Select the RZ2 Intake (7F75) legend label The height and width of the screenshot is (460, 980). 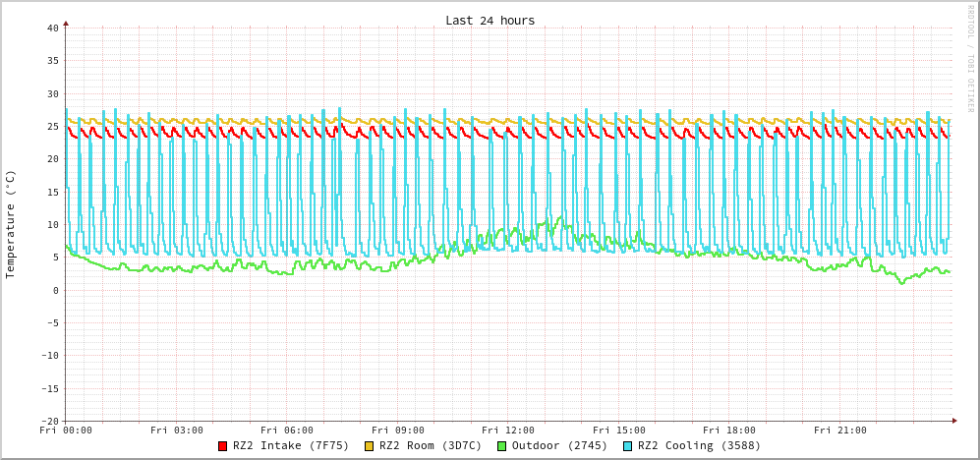tap(291, 445)
